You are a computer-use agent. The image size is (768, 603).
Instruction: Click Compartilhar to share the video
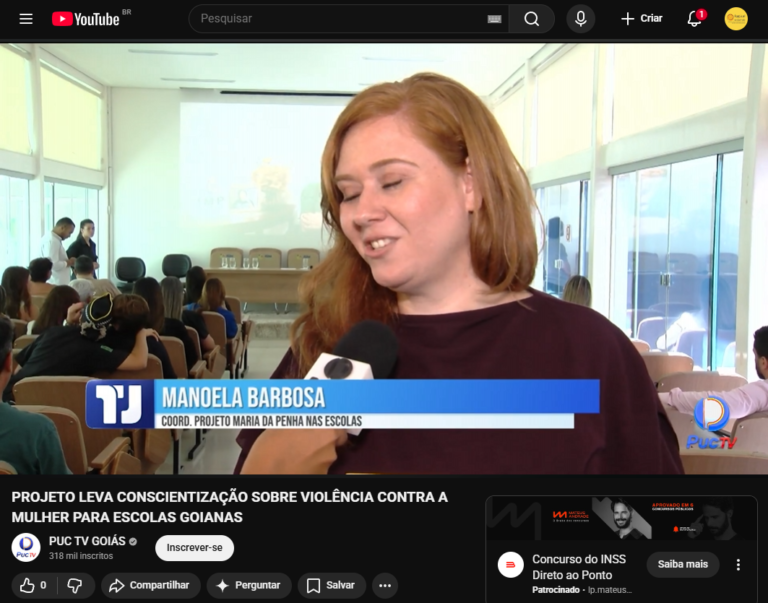tap(150, 585)
